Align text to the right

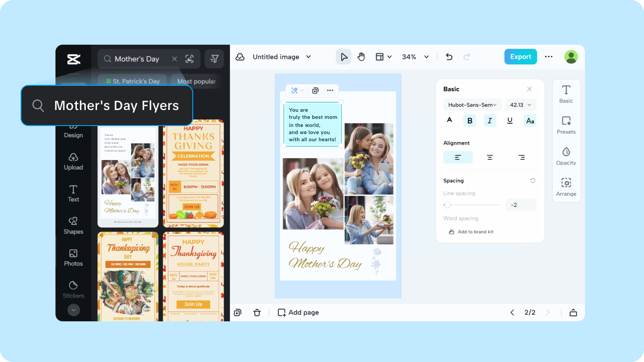[x=521, y=157]
